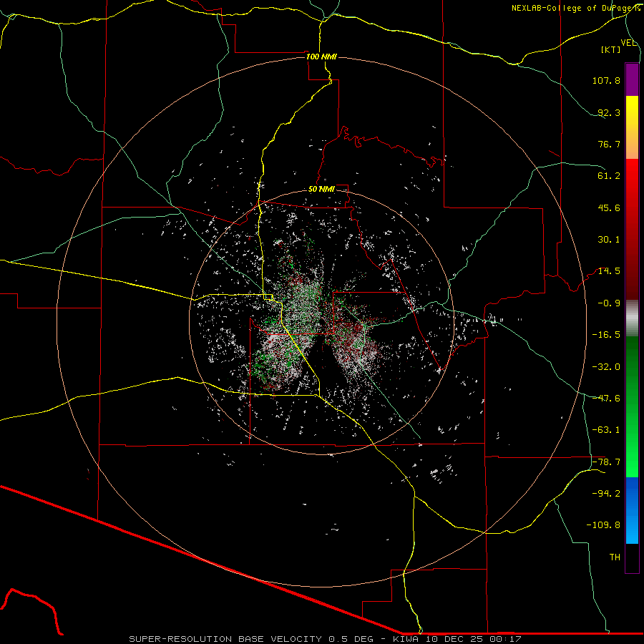
Task: Click the thick red border line at lower left
Action: 201,560
